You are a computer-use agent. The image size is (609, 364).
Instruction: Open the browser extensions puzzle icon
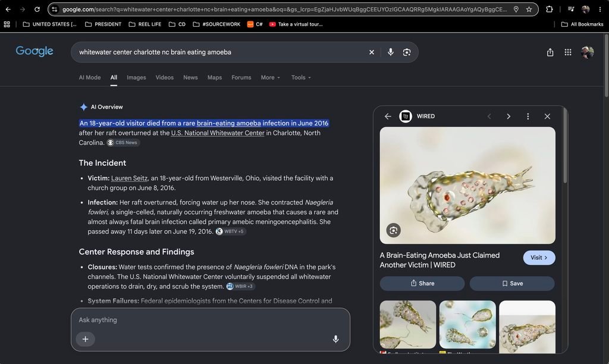point(549,10)
